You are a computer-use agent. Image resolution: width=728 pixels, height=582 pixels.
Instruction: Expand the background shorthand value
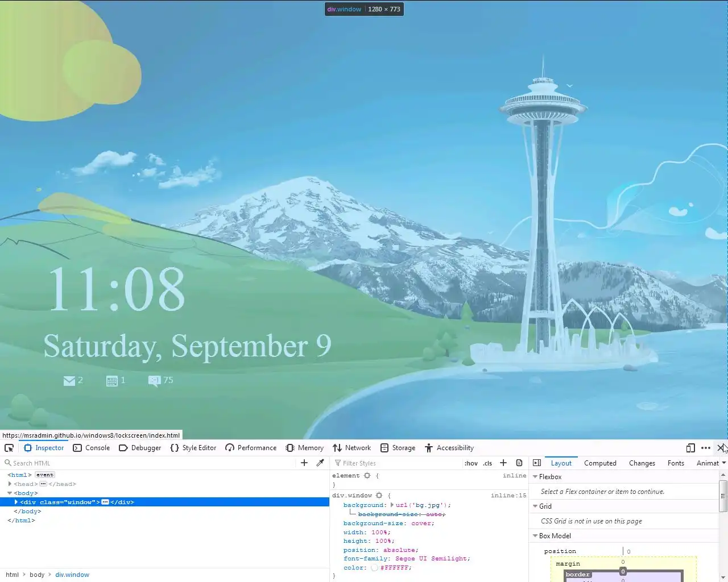coord(392,505)
